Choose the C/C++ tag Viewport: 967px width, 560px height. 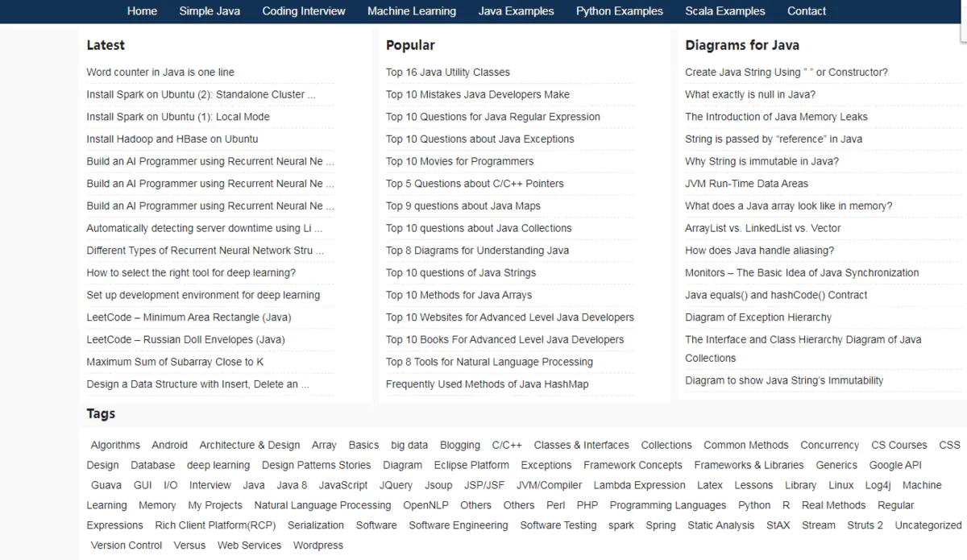pyautogui.click(x=507, y=445)
